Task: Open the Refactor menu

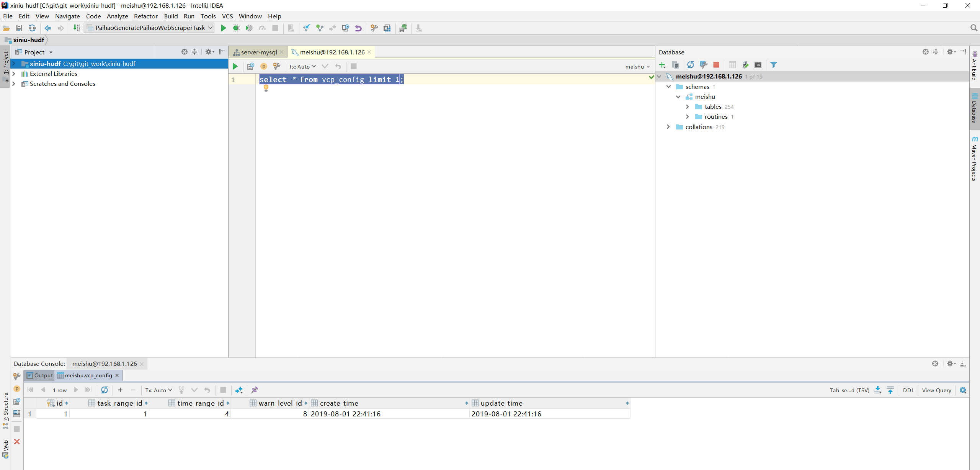Action: click(145, 16)
